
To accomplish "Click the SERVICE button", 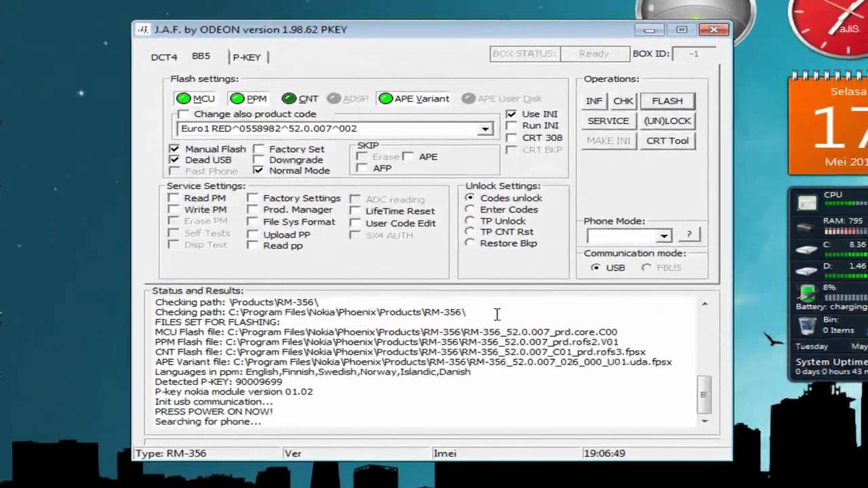I will pyautogui.click(x=608, y=121).
